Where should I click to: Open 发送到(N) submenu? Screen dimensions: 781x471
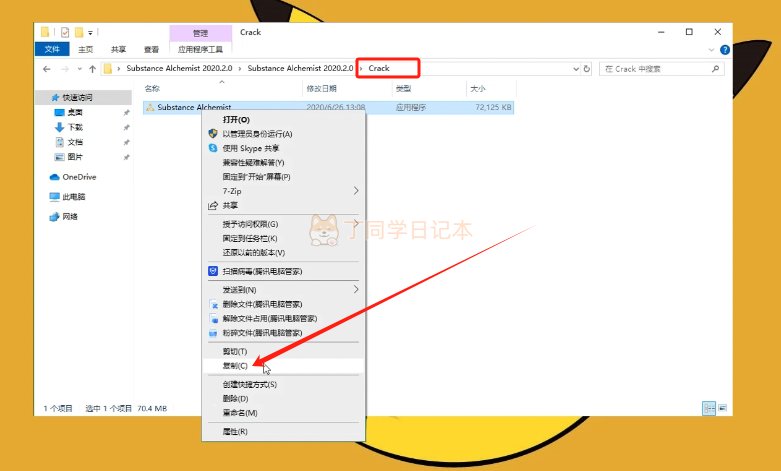pos(283,290)
